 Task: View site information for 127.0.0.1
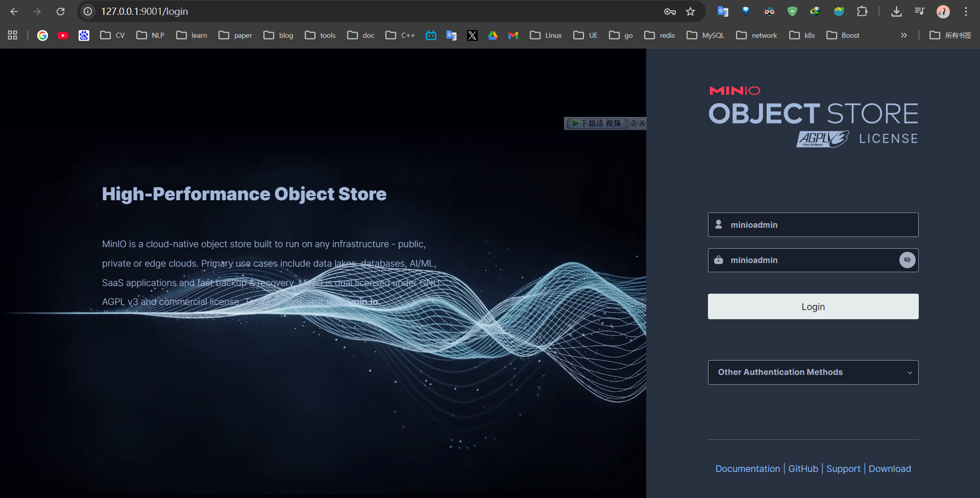pyautogui.click(x=88, y=11)
